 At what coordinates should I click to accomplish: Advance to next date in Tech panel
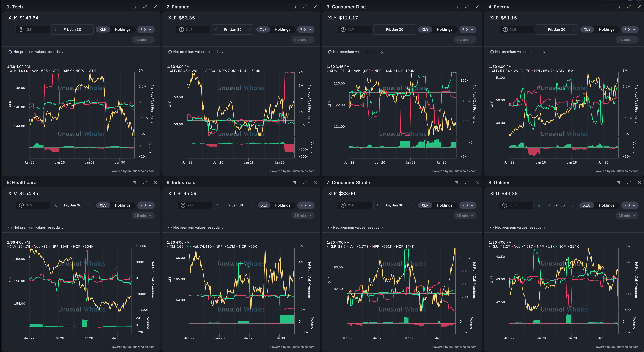click(x=89, y=29)
